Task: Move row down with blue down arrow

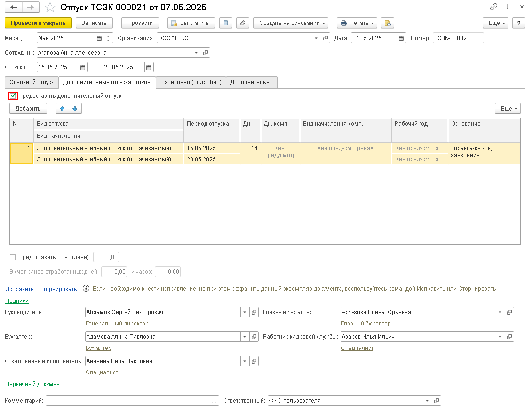Action: pos(75,109)
